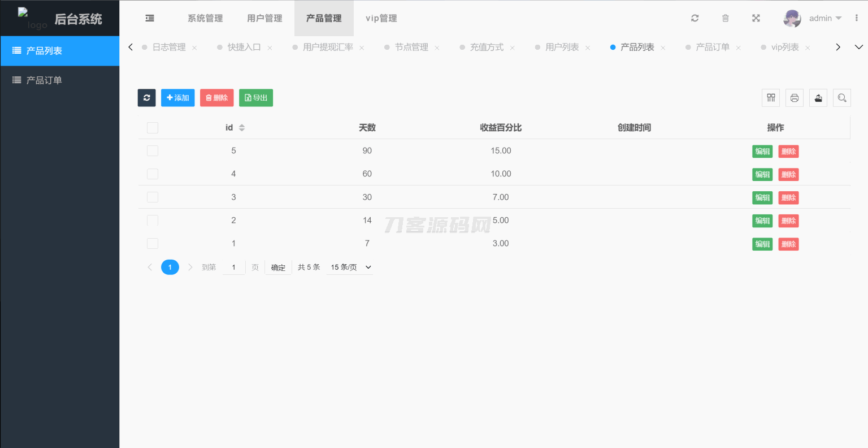Click the blue 添加 button

(178, 98)
